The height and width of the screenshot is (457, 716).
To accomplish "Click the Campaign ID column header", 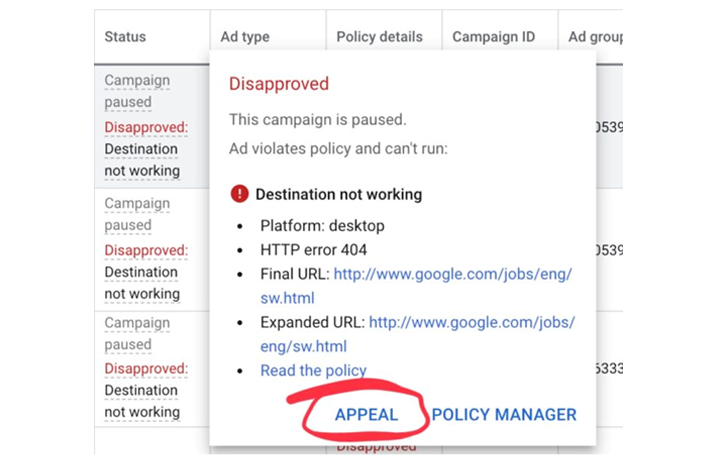I will 494,37.
